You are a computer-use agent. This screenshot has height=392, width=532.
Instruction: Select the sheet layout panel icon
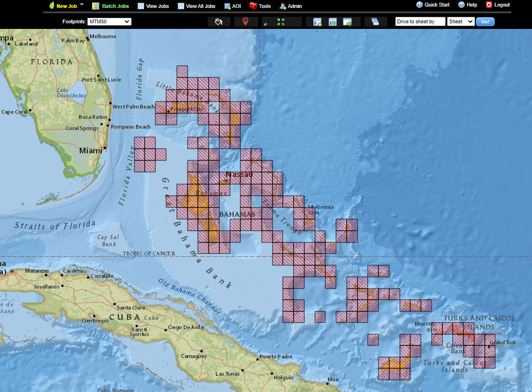tap(333, 21)
